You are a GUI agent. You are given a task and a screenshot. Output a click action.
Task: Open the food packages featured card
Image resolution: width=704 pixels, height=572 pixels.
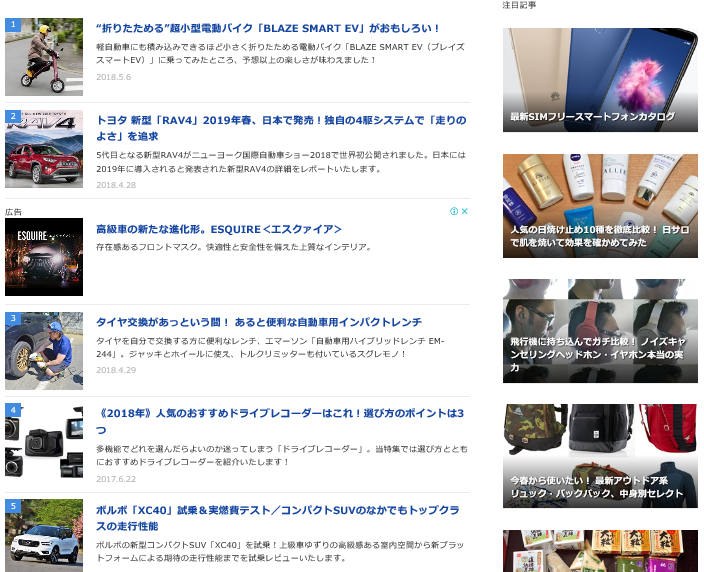(x=600, y=551)
